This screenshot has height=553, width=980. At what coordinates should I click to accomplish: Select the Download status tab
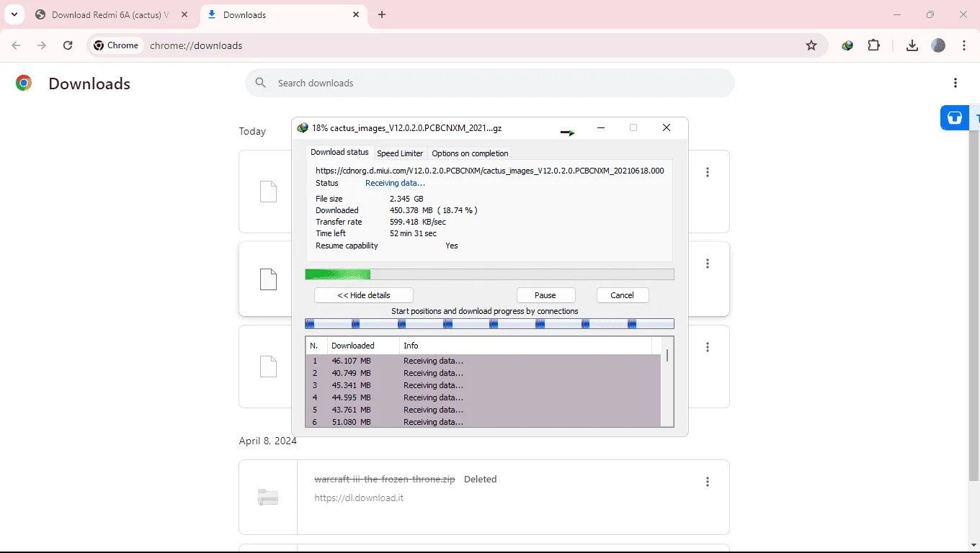point(339,152)
